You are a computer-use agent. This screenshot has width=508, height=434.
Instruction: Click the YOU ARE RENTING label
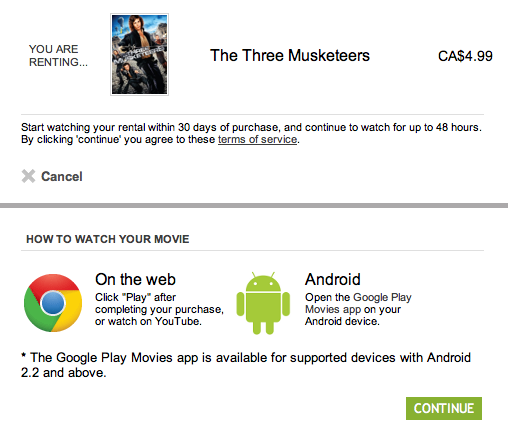pos(58,56)
